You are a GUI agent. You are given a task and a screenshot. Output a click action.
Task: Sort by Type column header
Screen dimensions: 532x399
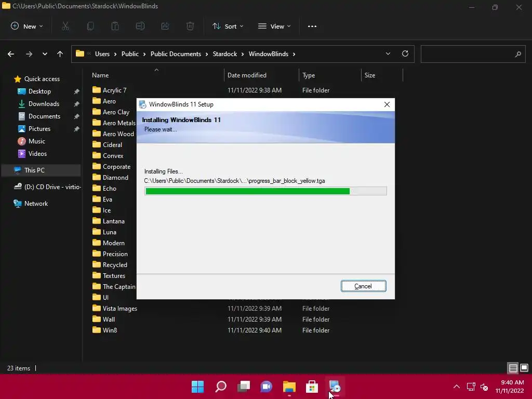pyautogui.click(x=309, y=75)
